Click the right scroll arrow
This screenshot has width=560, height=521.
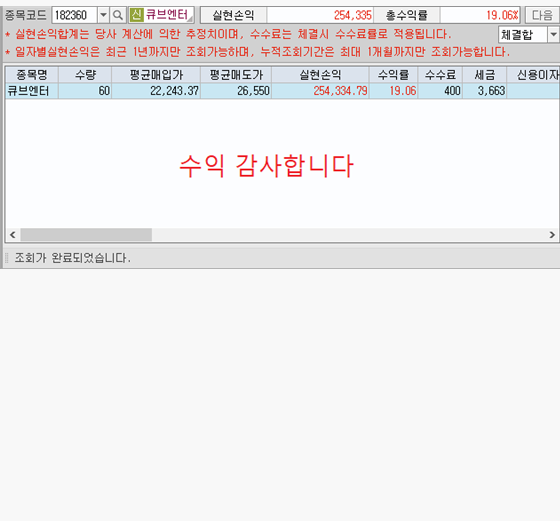coord(552,235)
